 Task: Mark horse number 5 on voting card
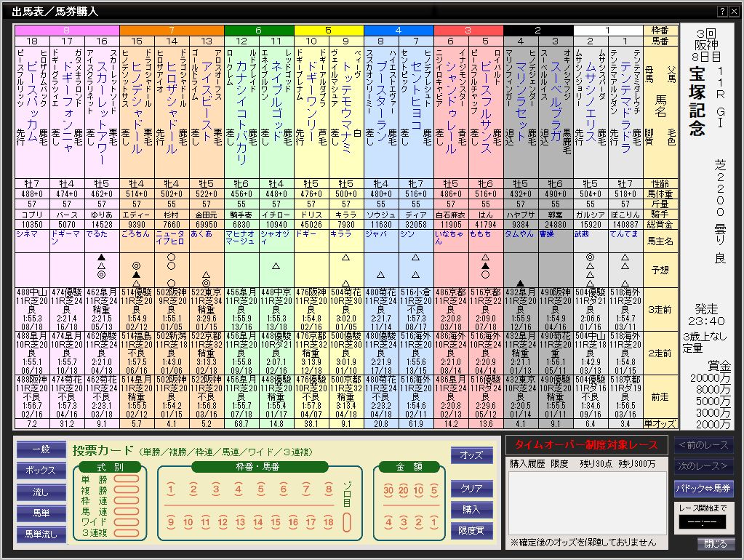click(x=260, y=490)
